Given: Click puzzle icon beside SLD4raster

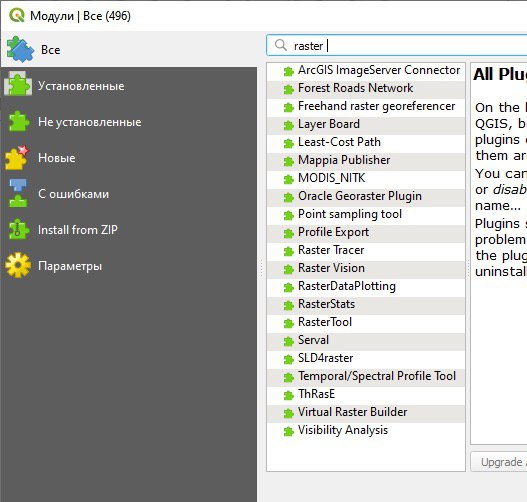Looking at the screenshot, I should coord(288,359).
